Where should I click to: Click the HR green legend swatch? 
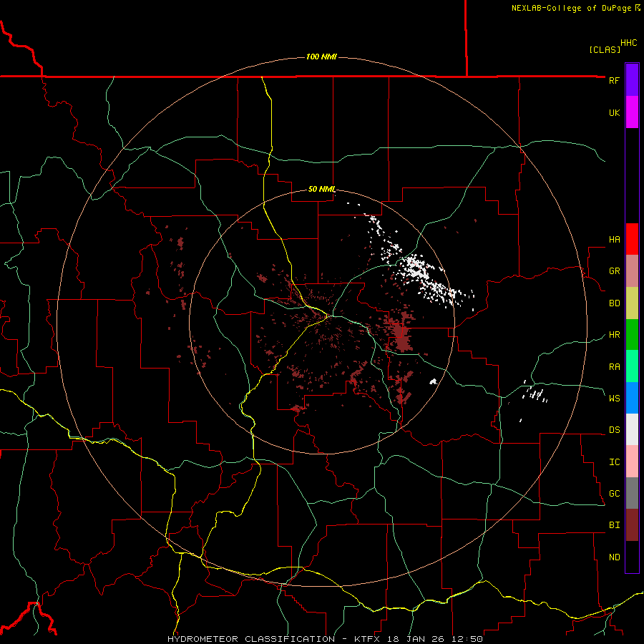[632, 335]
